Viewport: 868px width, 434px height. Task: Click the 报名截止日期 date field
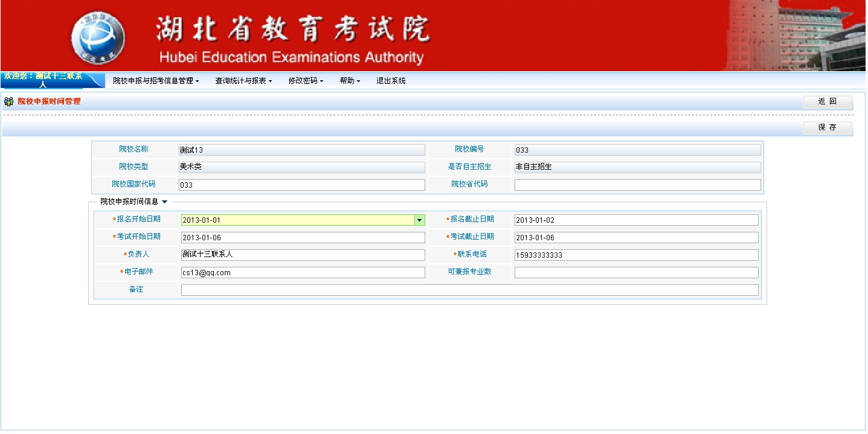(636, 220)
